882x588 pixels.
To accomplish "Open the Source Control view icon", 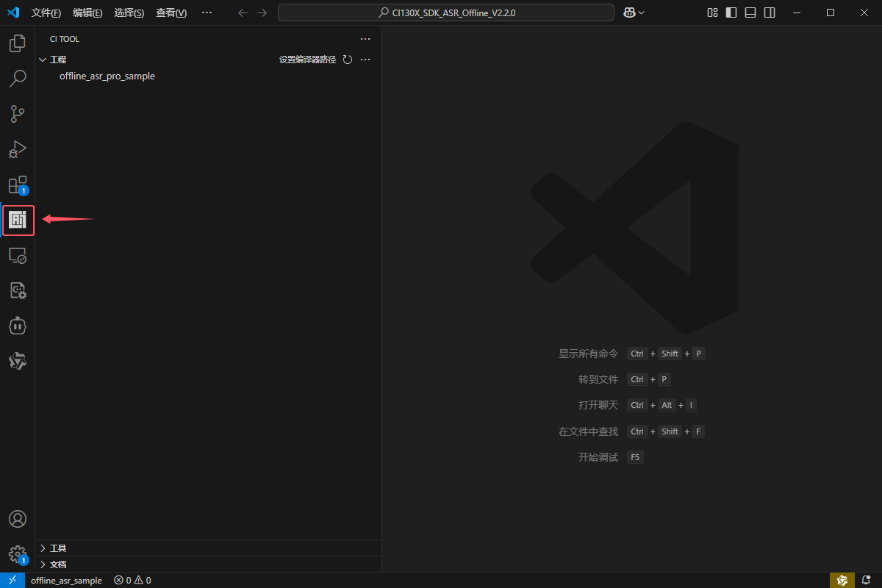I will click(17, 113).
